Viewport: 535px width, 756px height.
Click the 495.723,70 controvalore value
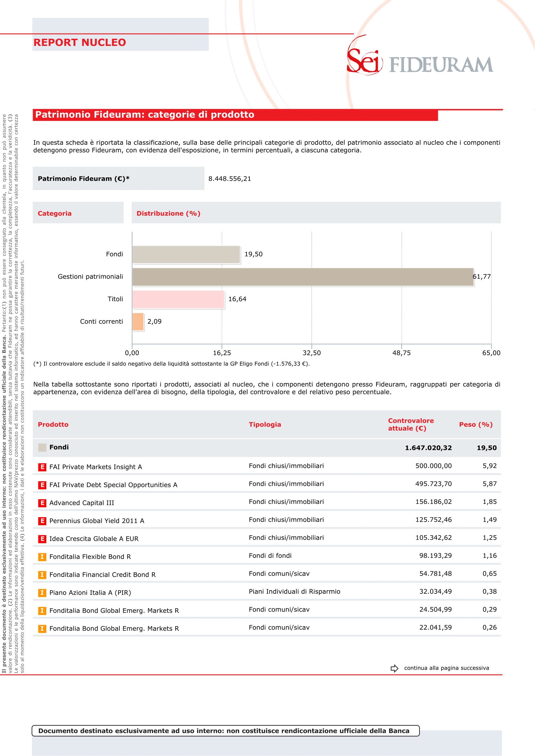tap(433, 484)
